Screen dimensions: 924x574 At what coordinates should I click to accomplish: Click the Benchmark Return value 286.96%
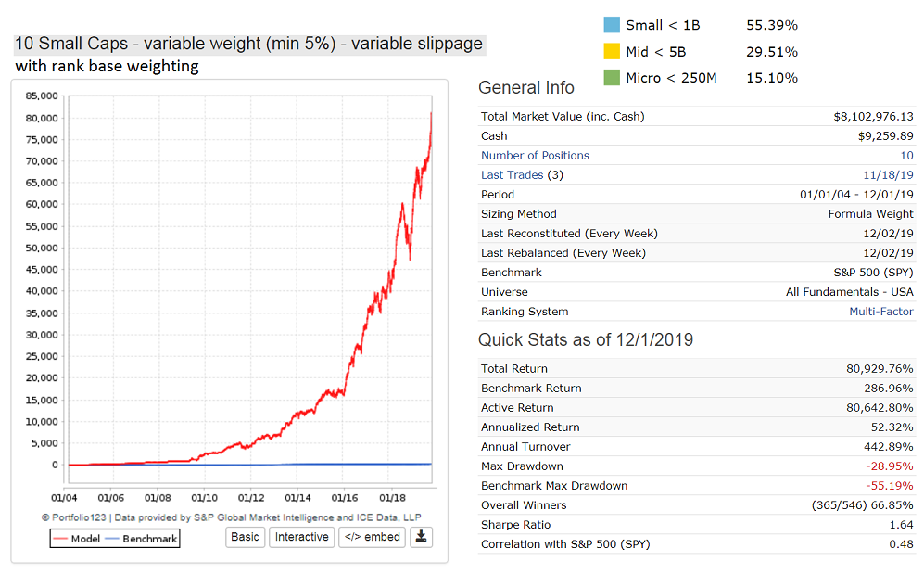point(889,389)
